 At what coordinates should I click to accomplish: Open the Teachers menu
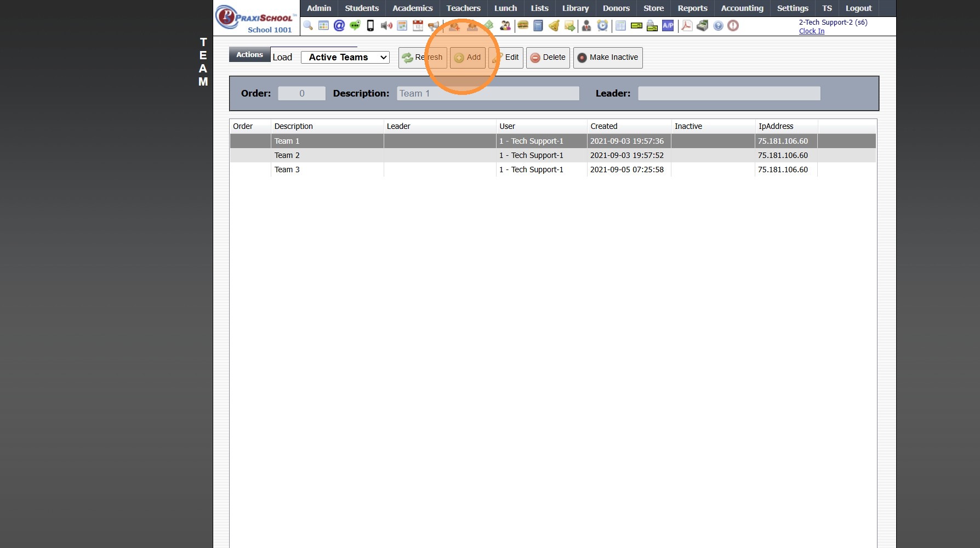pos(463,8)
